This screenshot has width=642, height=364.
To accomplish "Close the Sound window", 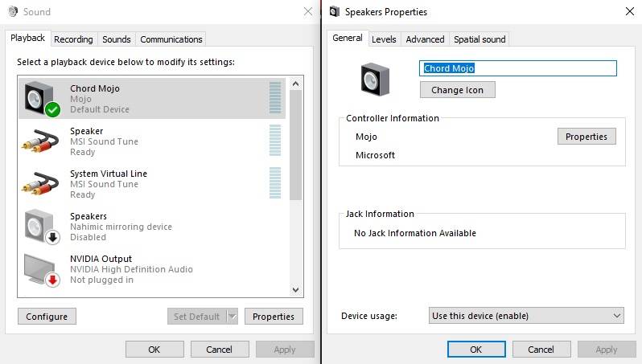I will (308, 11).
